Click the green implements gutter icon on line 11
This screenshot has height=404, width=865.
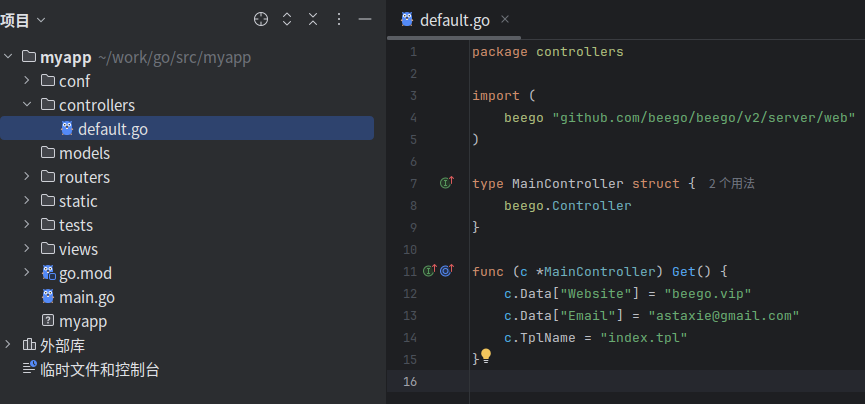430,270
